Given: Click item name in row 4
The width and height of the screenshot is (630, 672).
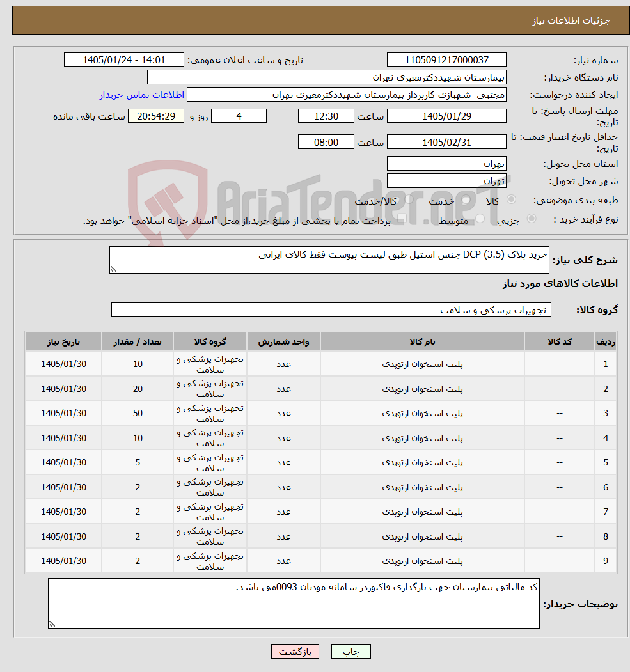Looking at the screenshot, I should click(422, 439).
